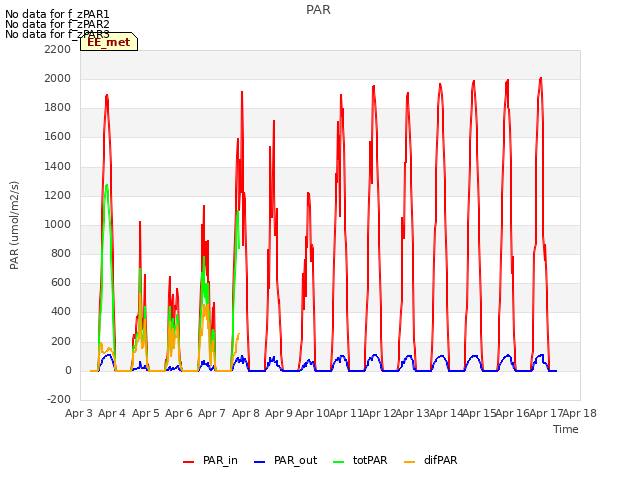This screenshot has width=640, height=480.
Task: Click the orange difPAR legend swatch
Action: coord(409,462)
